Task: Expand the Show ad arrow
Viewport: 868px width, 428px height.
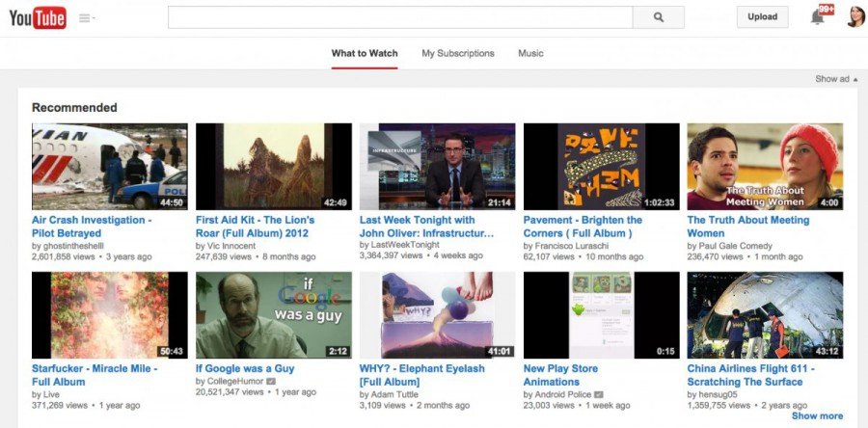Action: [836, 79]
